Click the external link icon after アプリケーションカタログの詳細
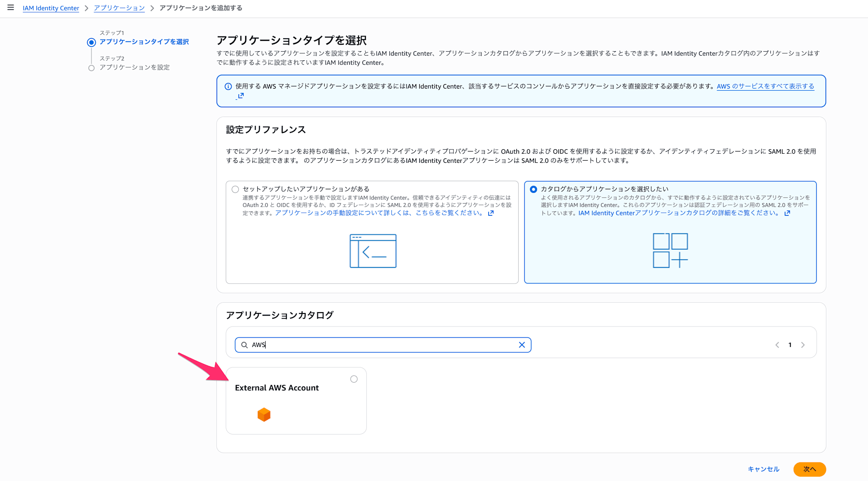The height and width of the screenshot is (481, 868). tap(788, 213)
